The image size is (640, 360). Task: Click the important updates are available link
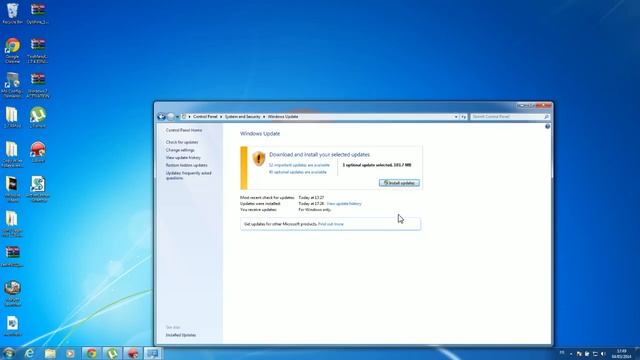(299, 165)
